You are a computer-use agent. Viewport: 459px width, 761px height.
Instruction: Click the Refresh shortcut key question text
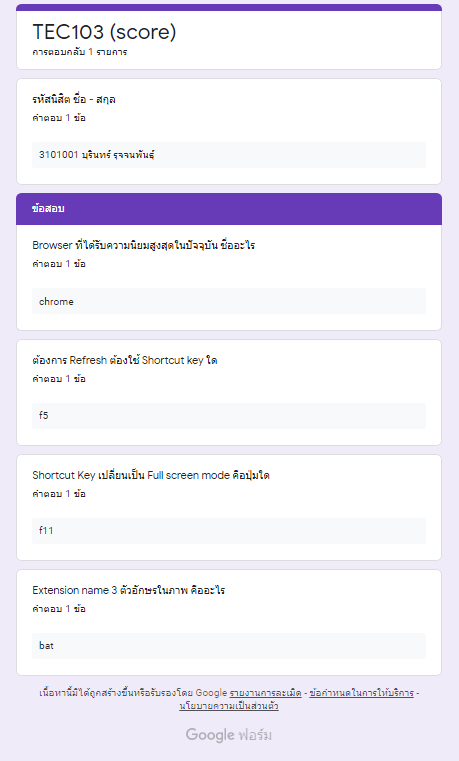coord(125,360)
